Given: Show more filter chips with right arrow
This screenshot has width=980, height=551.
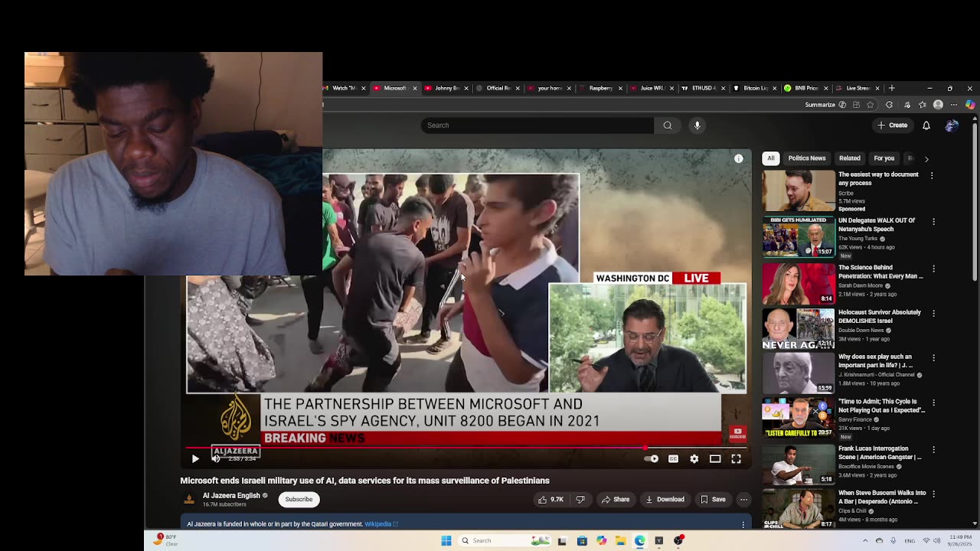Looking at the screenshot, I should 926,159.
